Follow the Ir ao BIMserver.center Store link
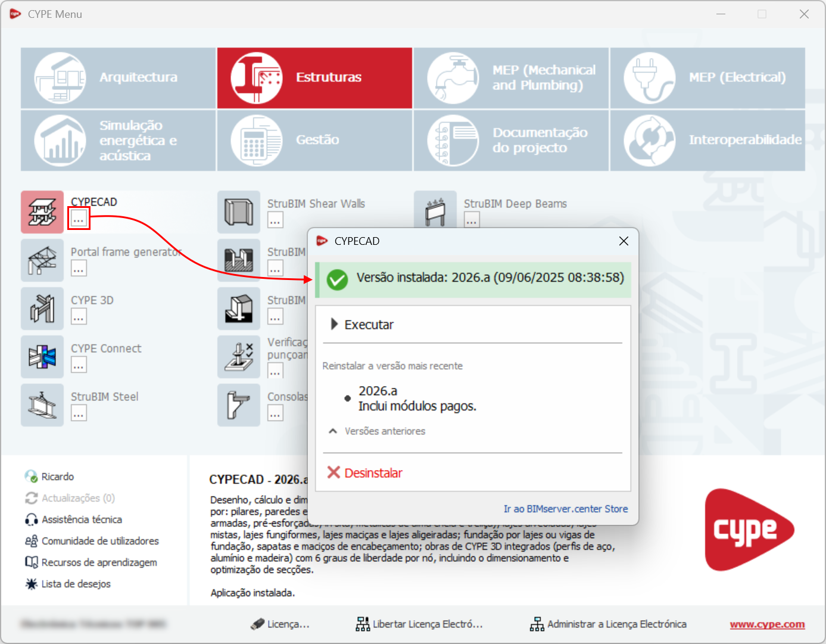This screenshot has height=644, width=826. 565,509
